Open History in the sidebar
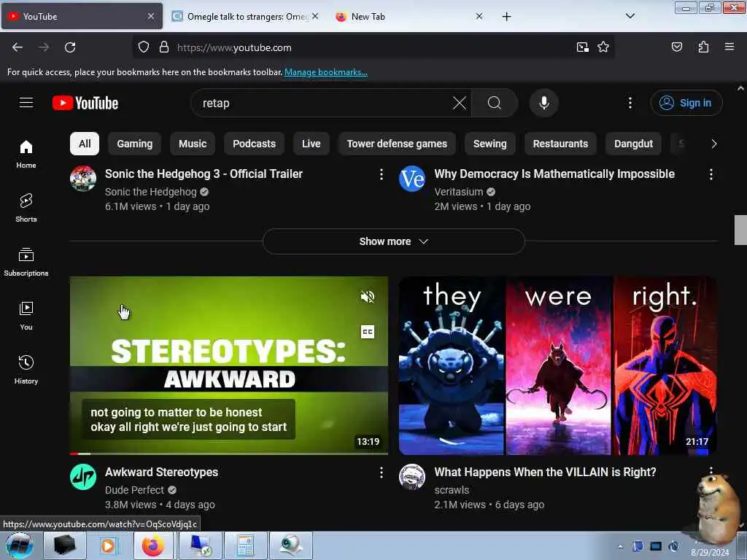This screenshot has width=747, height=560. tap(26, 370)
